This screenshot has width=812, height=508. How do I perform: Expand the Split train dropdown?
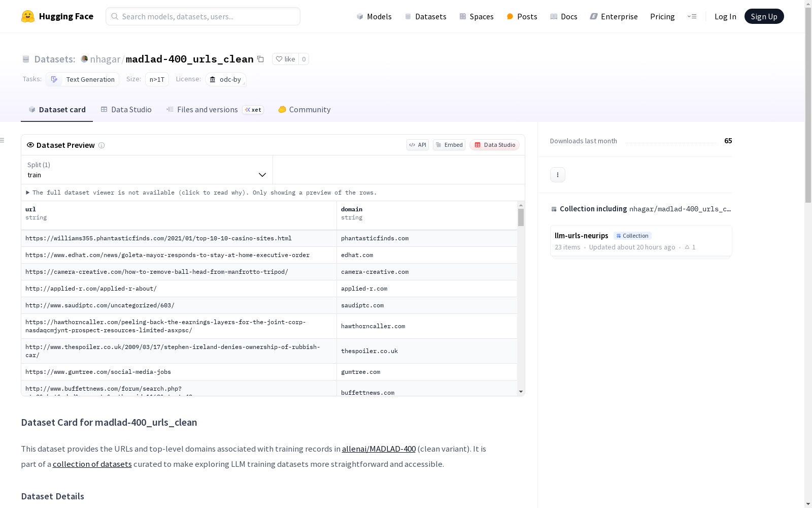pyautogui.click(x=147, y=170)
